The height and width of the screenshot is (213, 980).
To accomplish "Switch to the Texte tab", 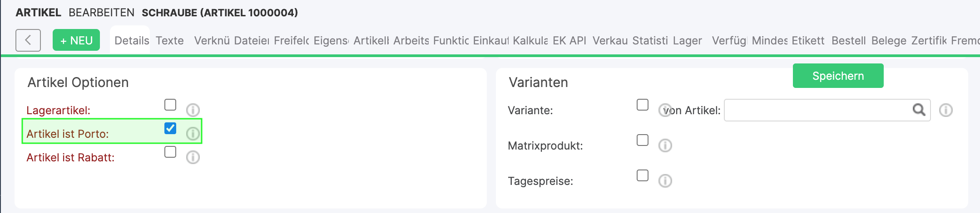I will point(170,41).
